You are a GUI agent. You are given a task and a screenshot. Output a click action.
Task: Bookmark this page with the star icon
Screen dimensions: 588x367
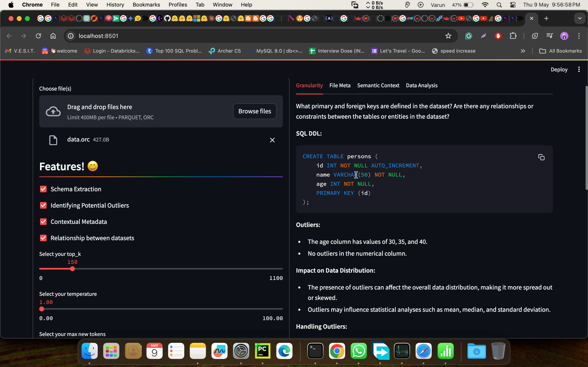point(448,36)
